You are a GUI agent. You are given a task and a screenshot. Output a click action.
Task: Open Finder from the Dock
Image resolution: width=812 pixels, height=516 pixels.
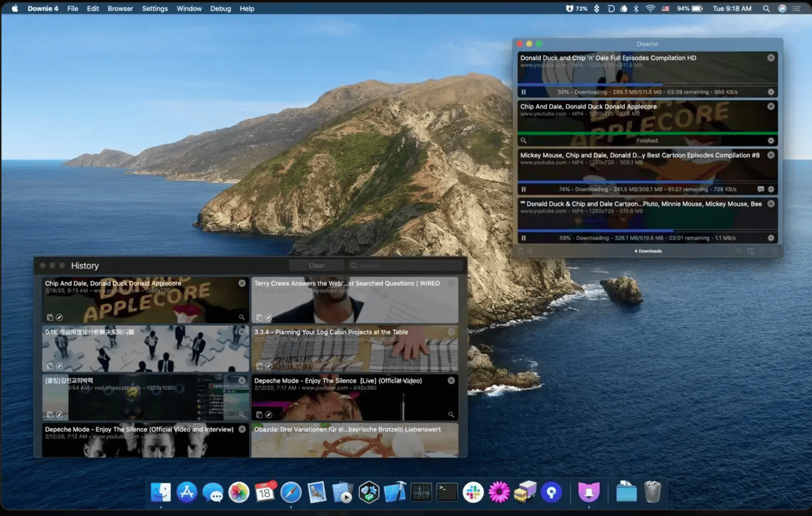click(161, 492)
